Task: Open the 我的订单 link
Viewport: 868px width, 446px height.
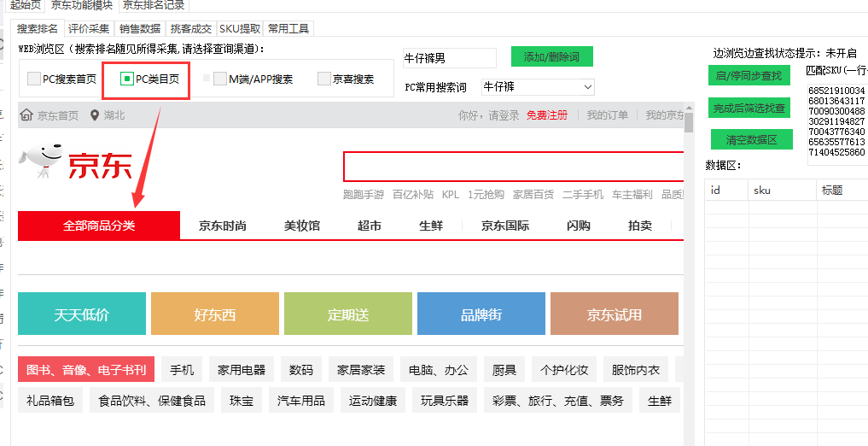Action: point(608,115)
